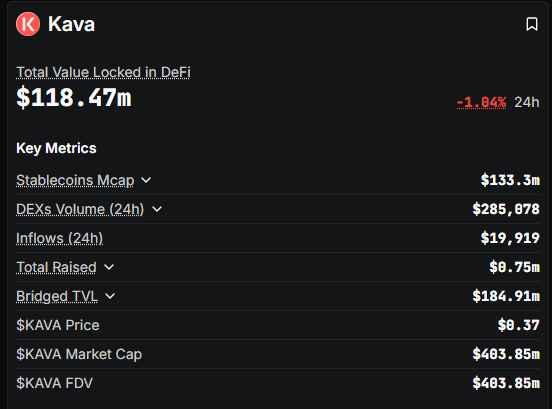Click the $184.91m Bridged TVL value

[506, 296]
